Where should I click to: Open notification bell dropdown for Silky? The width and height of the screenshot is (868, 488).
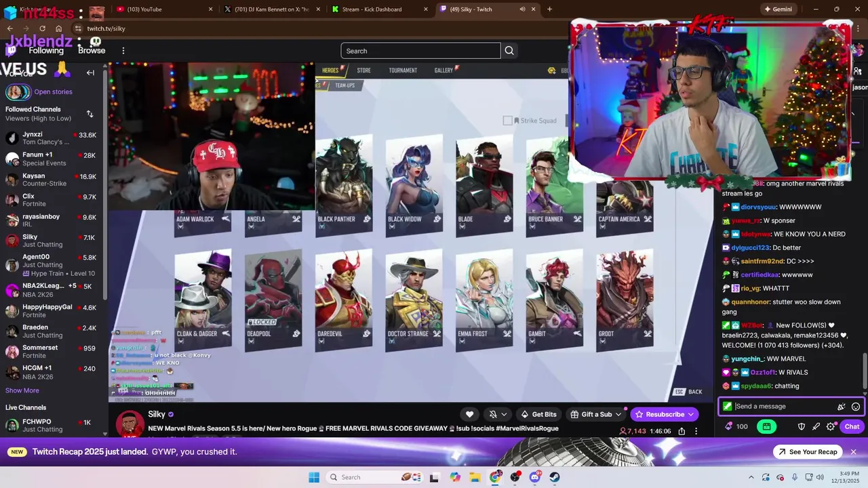pyautogui.click(x=498, y=414)
